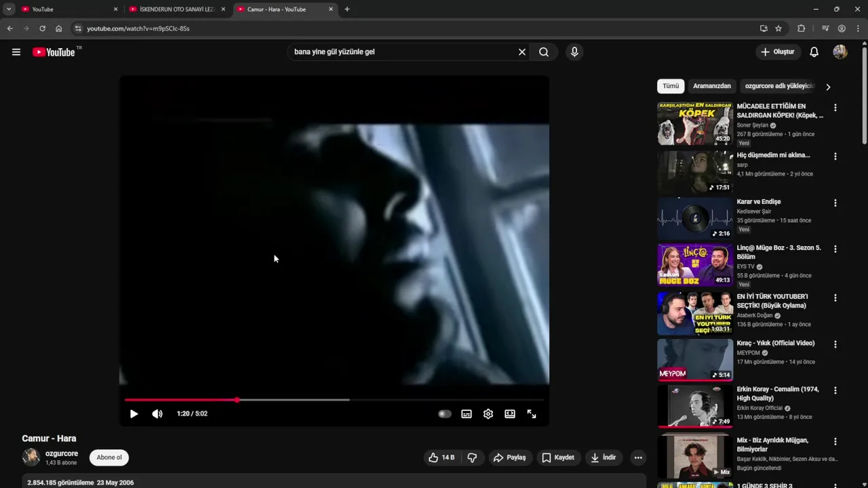Enter fullscreen mode
This screenshot has height=488, width=868.
click(x=532, y=413)
